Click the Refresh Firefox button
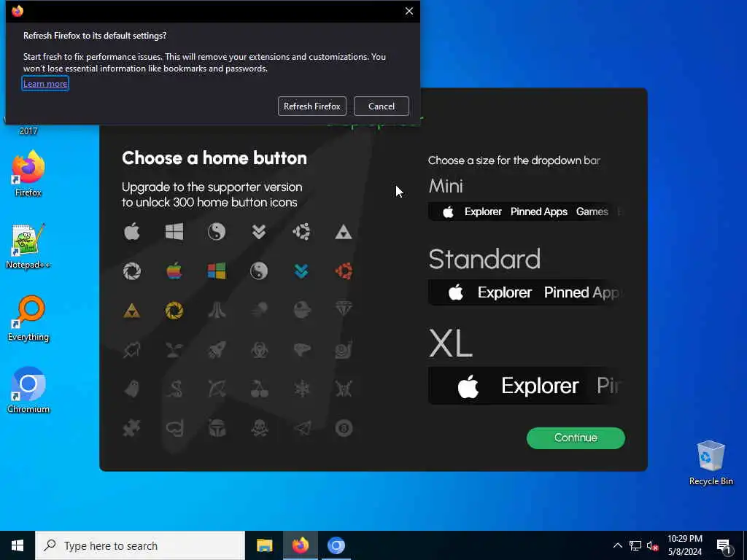 click(x=312, y=106)
